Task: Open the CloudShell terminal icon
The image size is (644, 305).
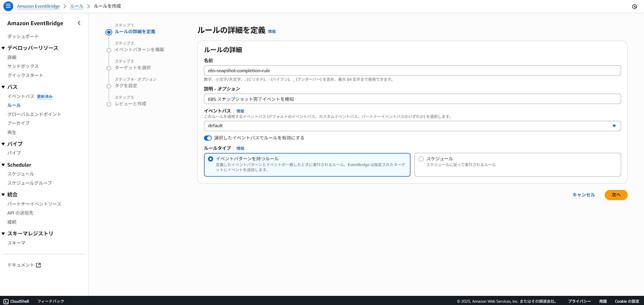Action: coord(6,301)
